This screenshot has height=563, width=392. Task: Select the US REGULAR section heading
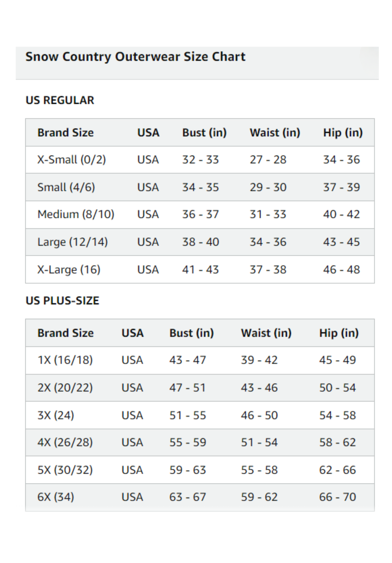[x=60, y=100]
